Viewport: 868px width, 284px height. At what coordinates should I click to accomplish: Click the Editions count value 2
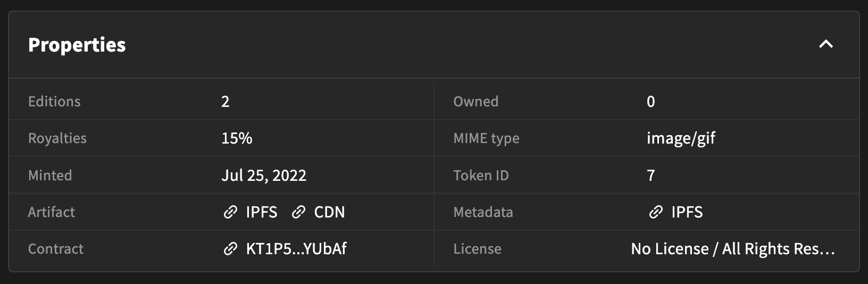pyautogui.click(x=226, y=102)
